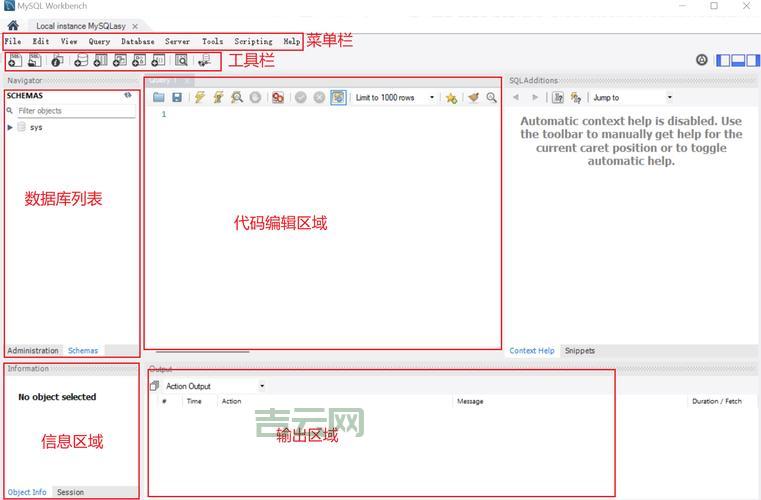Open an SQL script file from main toolbar
Viewport: 761px width, 500px height.
click(34, 61)
